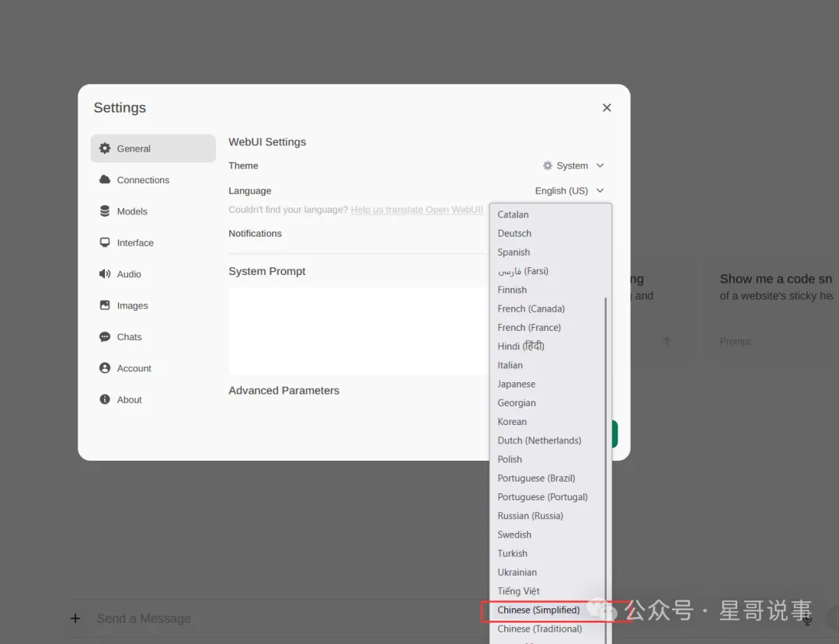The width and height of the screenshot is (839, 644).
Task: Collapse the English (US) language dropdown
Action: [x=569, y=191]
